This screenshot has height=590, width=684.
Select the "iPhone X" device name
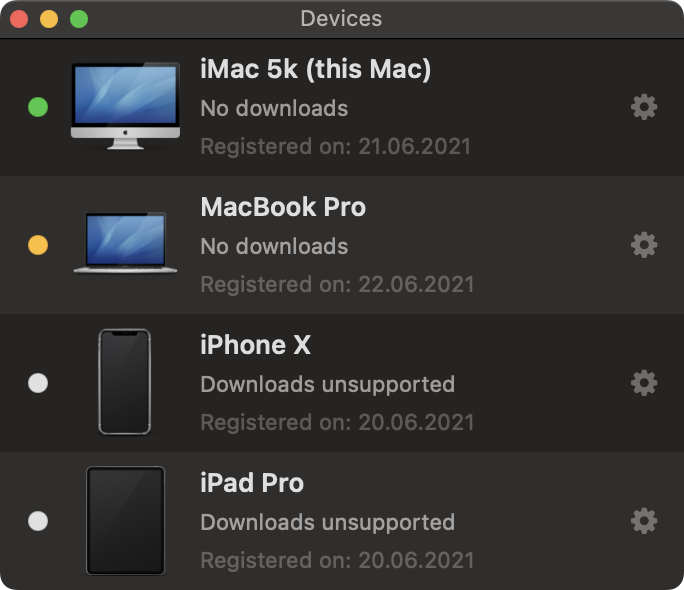click(255, 345)
